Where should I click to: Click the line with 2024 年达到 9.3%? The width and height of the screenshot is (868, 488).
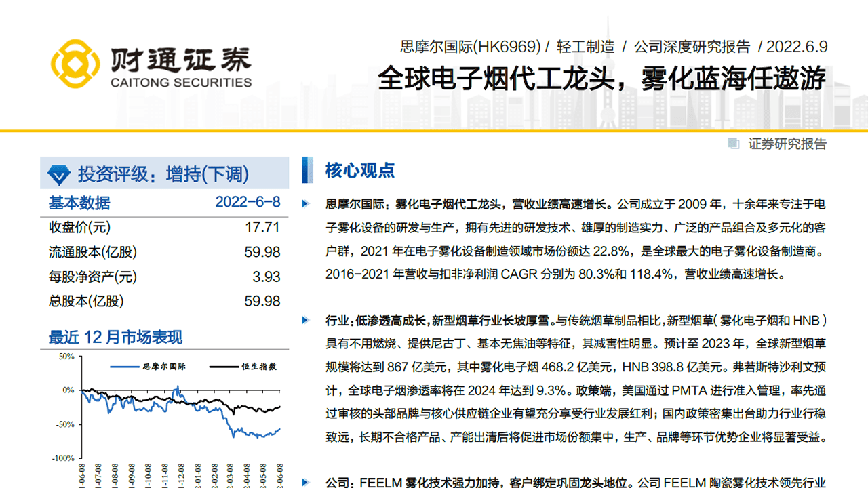pos(576,390)
